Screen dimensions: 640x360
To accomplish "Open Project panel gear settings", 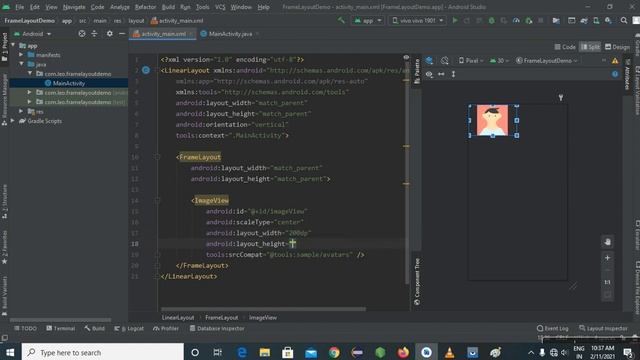I will click(x=109, y=34).
